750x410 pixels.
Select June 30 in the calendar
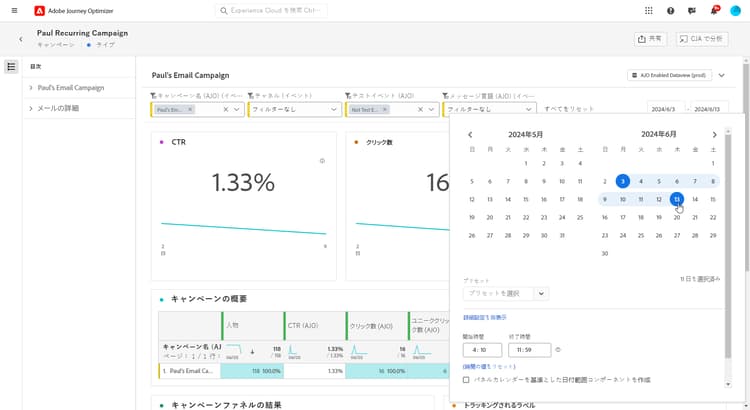tap(605, 254)
